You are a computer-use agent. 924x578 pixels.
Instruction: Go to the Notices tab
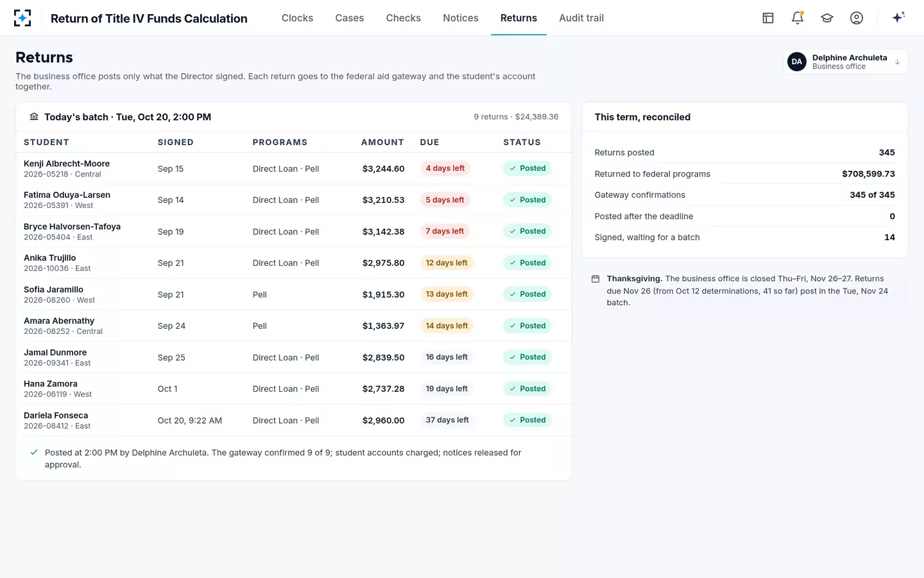[x=461, y=18]
